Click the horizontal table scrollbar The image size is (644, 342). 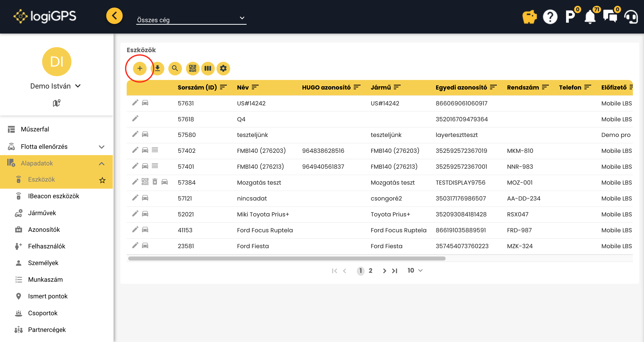coord(287,259)
